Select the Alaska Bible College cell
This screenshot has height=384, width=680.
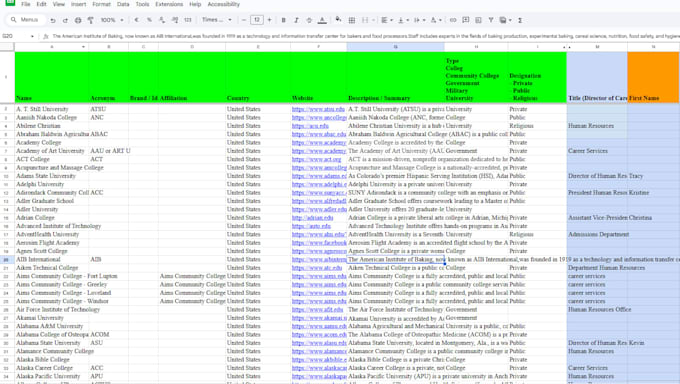(x=52, y=360)
